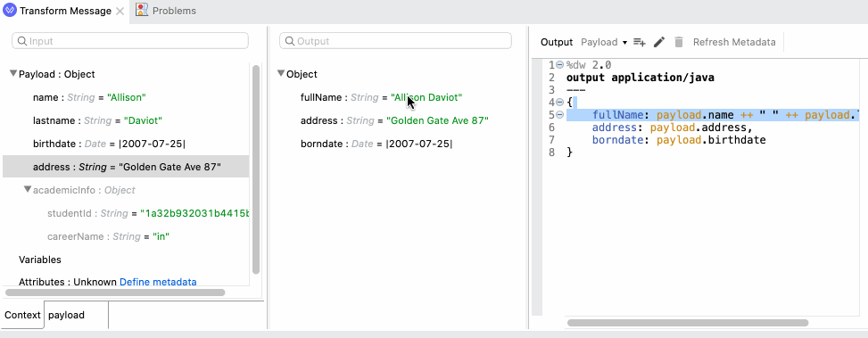Image resolution: width=868 pixels, height=338 pixels.
Task: Collapse the academicInfo object node
Action: (28, 190)
